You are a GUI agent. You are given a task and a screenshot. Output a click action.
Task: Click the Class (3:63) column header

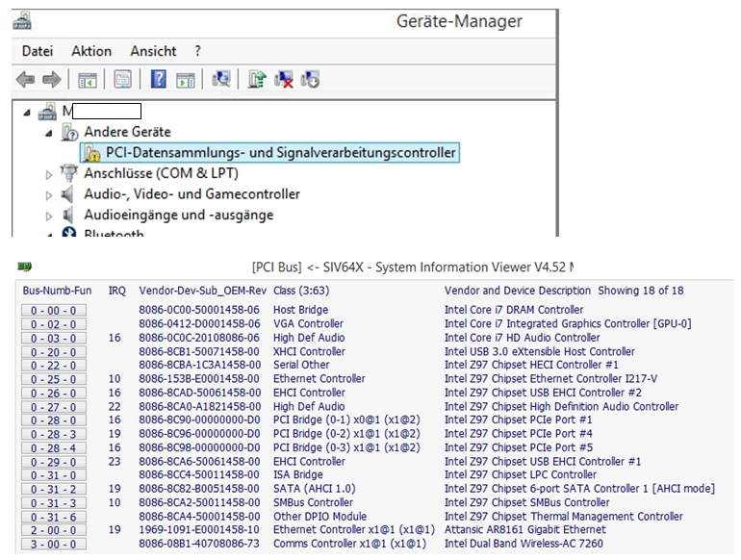pos(301,291)
